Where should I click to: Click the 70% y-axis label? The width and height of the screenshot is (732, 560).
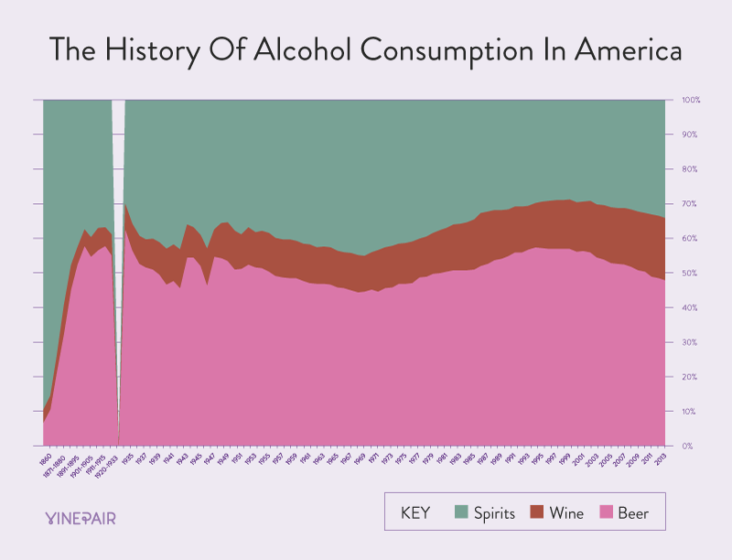pos(690,204)
